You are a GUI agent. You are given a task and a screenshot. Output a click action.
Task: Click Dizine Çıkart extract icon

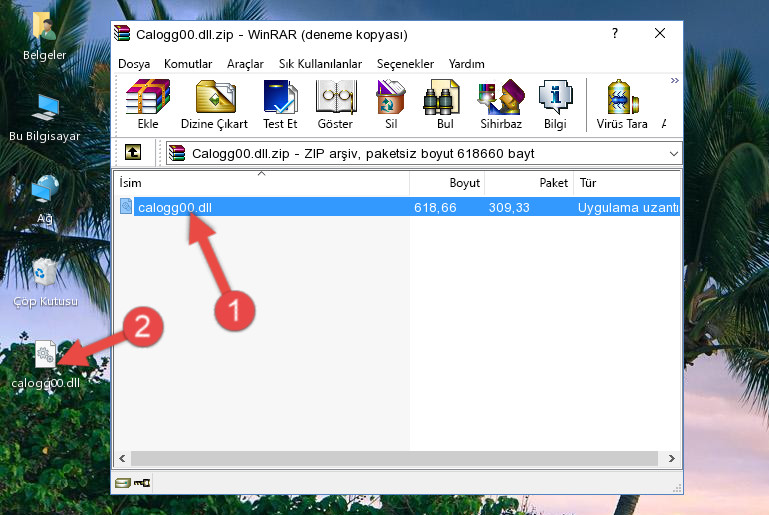coord(215,104)
